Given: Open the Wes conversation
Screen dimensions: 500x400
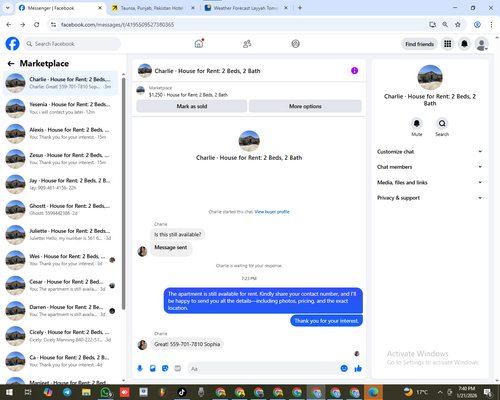Looking at the screenshot, I should pos(60,260).
